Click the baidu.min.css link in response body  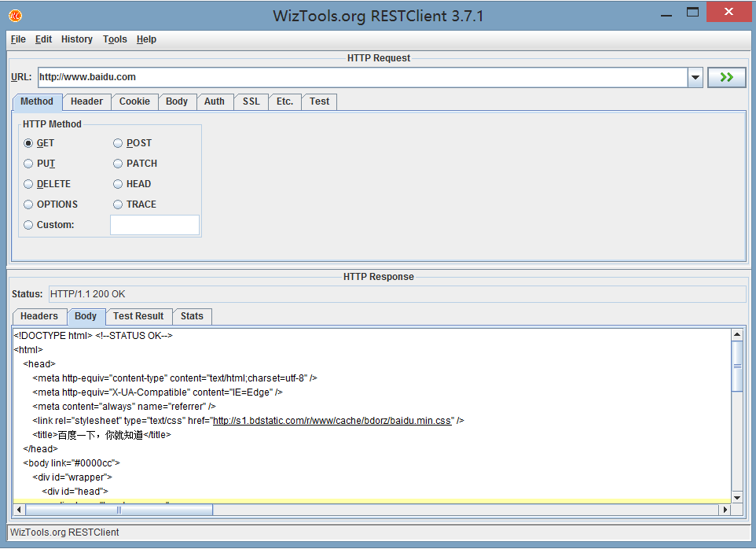332,421
